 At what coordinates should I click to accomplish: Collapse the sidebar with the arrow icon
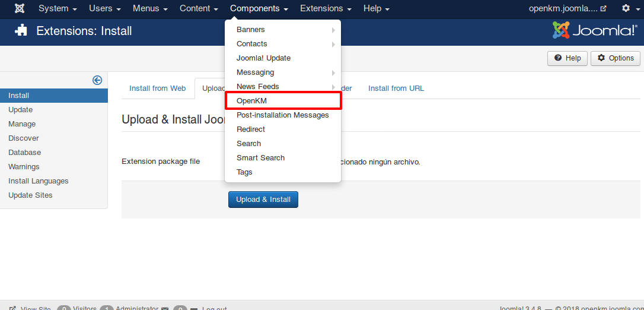(x=97, y=80)
